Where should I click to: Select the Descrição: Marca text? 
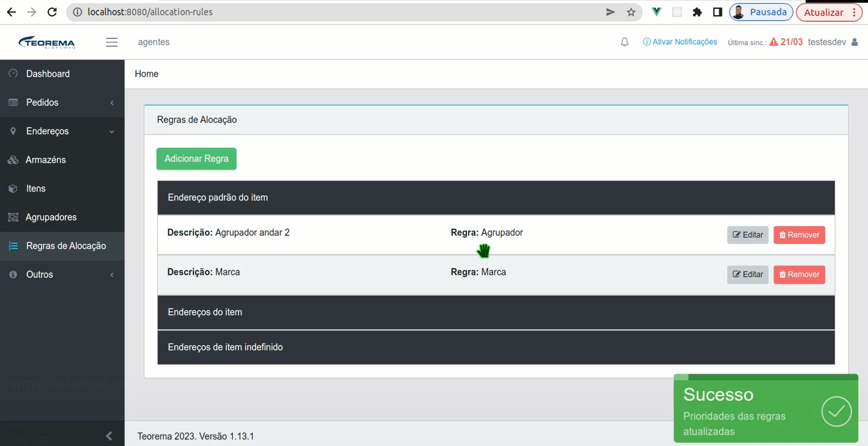coord(203,272)
